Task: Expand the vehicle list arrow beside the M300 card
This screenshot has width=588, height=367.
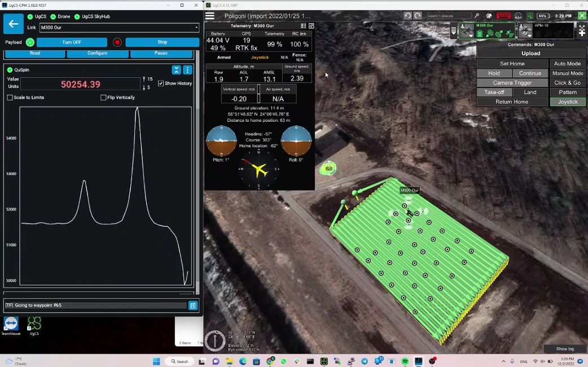Action: [x=453, y=32]
